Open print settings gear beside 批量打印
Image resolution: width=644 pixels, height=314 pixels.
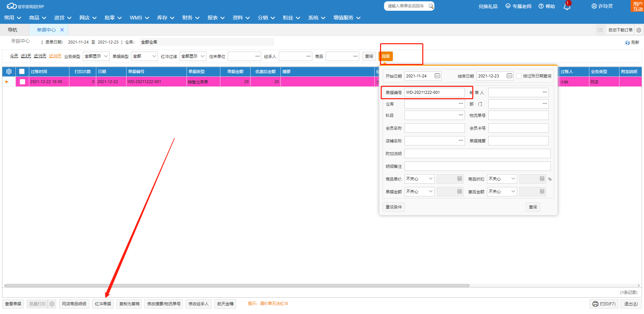click(52, 304)
